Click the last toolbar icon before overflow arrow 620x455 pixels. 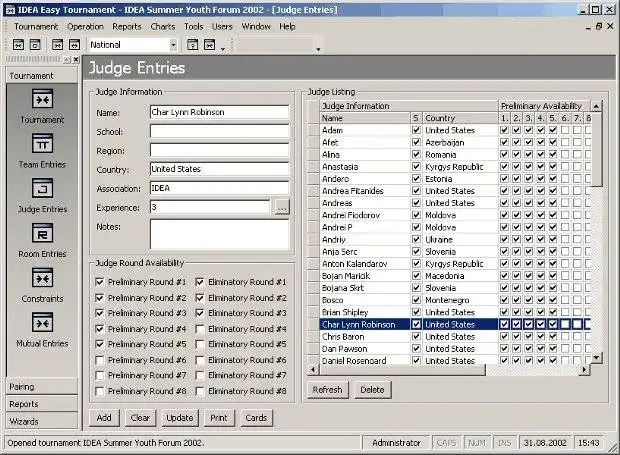(x=210, y=45)
